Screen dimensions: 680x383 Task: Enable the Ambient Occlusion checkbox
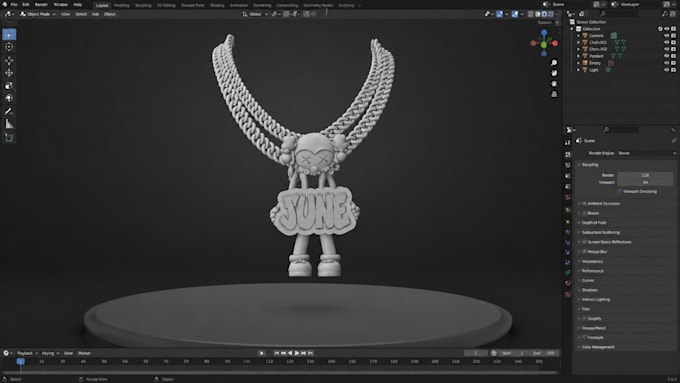[x=585, y=203]
